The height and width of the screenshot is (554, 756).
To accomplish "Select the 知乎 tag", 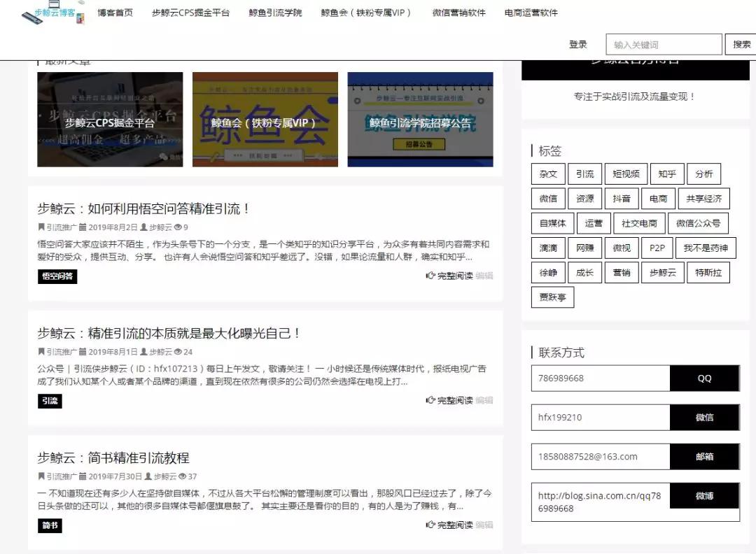I will pyautogui.click(x=667, y=174).
